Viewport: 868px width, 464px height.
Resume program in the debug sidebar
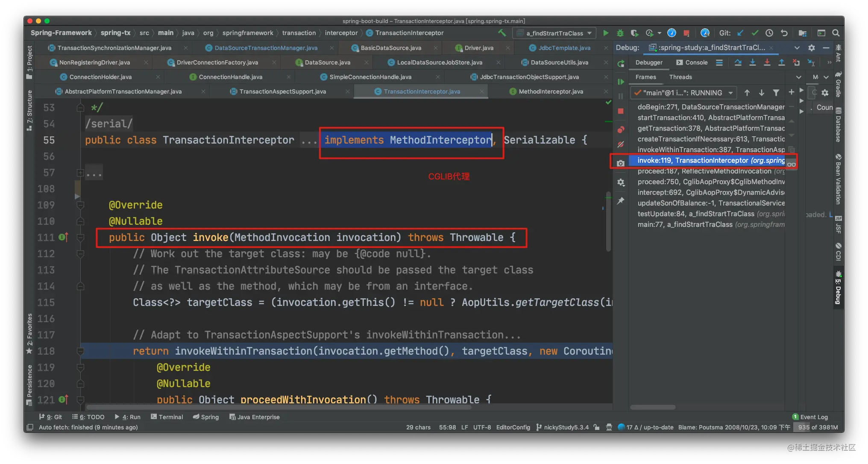[621, 82]
